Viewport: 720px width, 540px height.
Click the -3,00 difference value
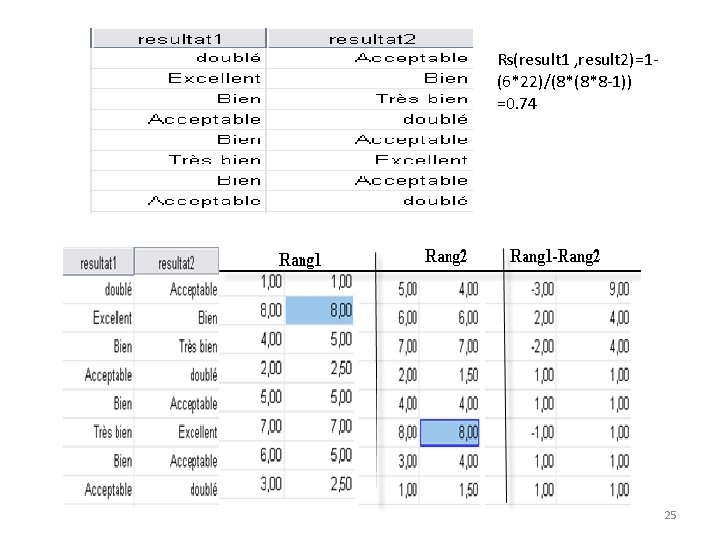542,289
